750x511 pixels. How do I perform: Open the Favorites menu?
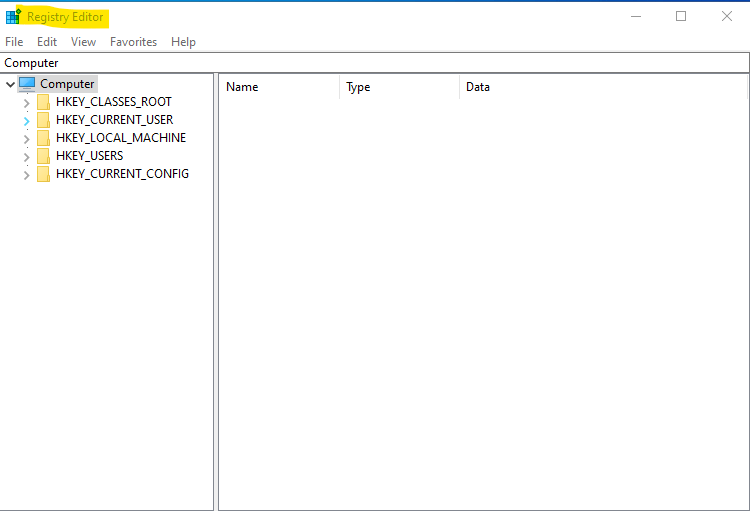point(133,42)
